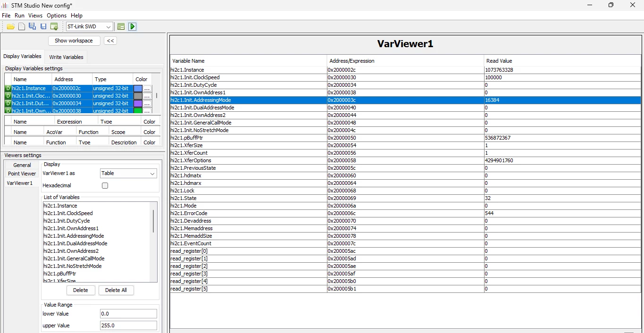Select read_register[5] row in VarViewer1
This screenshot has width=644, height=333.
point(405,289)
